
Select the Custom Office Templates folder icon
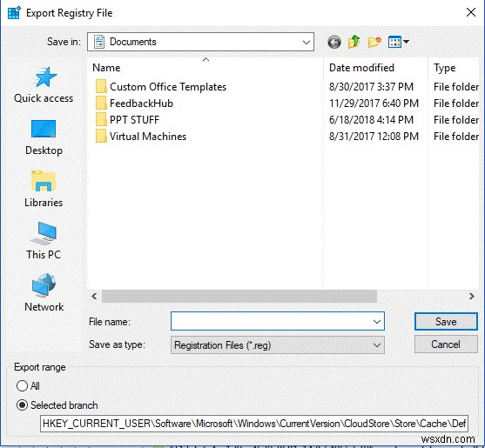point(101,86)
